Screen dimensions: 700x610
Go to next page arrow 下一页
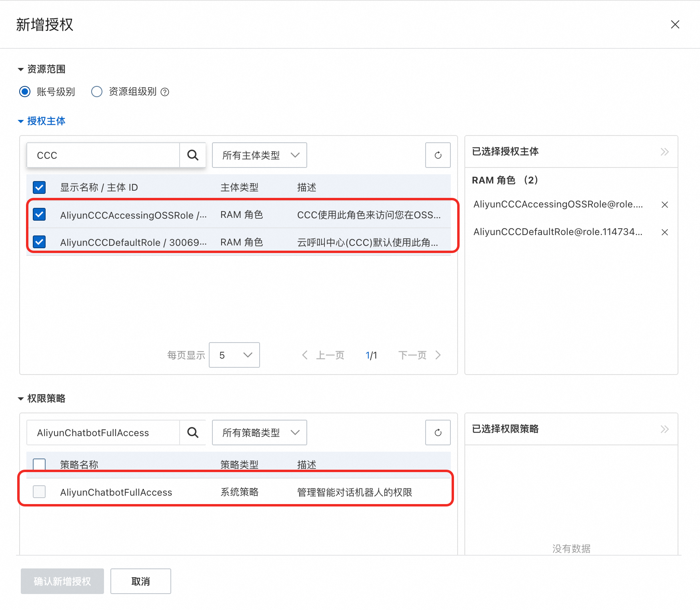pos(438,355)
